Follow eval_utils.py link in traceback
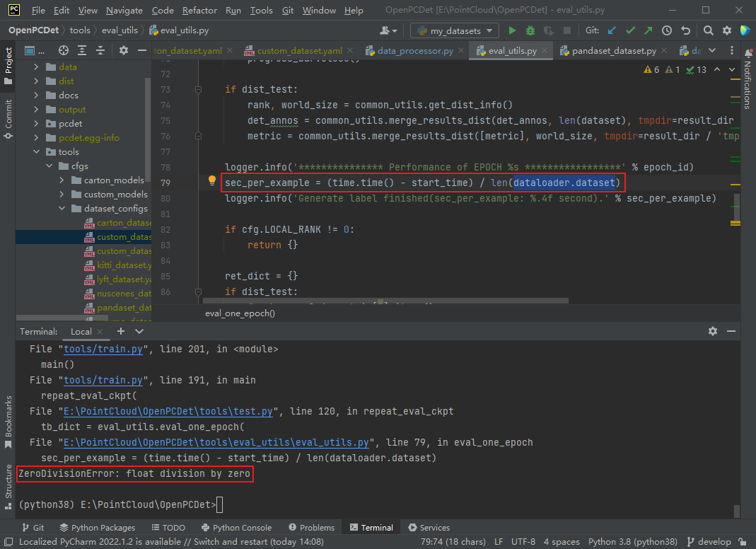756x549 pixels. (x=216, y=442)
